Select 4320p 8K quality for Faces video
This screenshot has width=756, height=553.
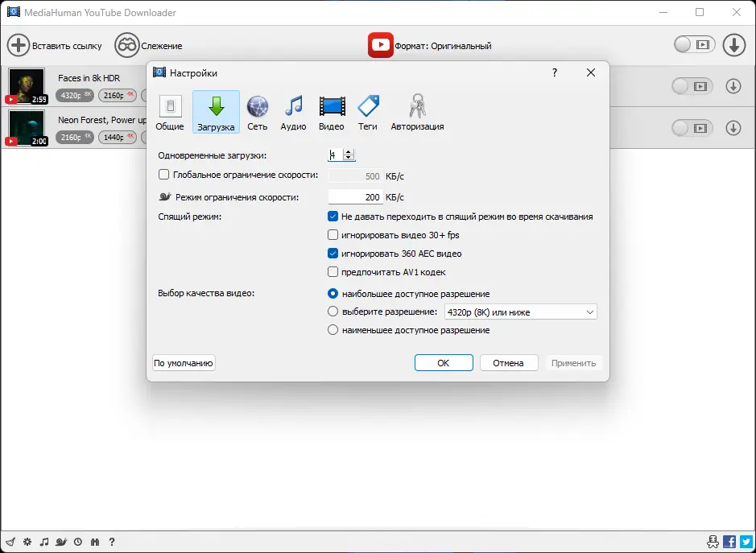[x=76, y=96]
